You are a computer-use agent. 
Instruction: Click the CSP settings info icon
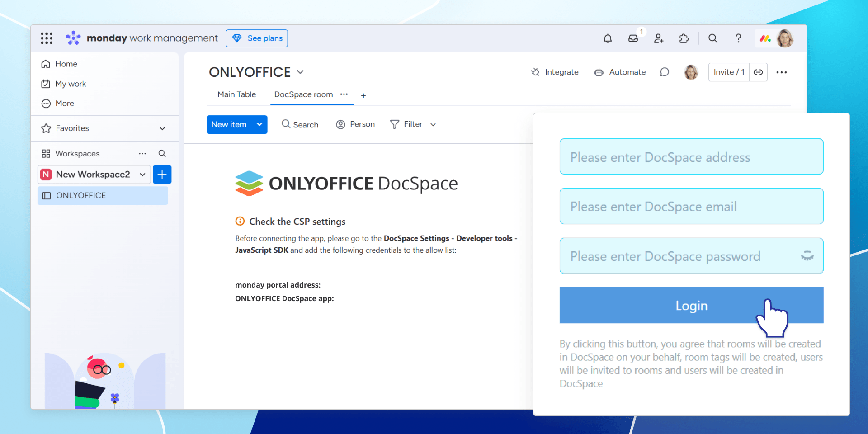[x=240, y=222]
